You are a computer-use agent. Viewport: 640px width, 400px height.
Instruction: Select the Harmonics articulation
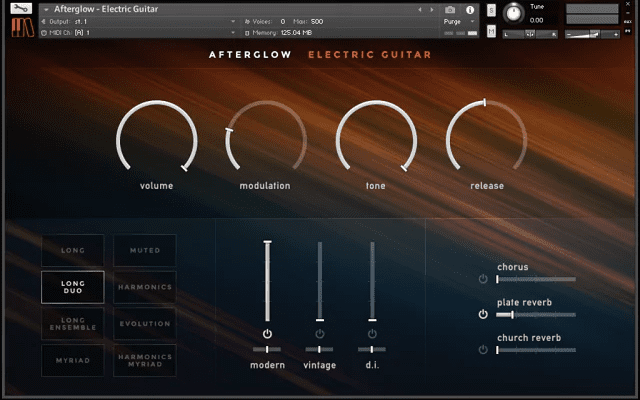coord(145,287)
